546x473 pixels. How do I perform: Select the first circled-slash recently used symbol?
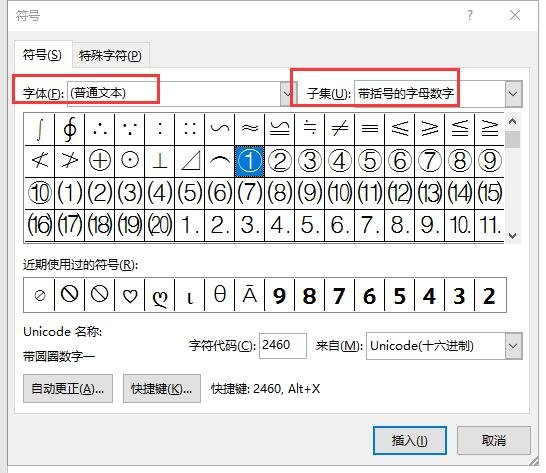pos(40,295)
